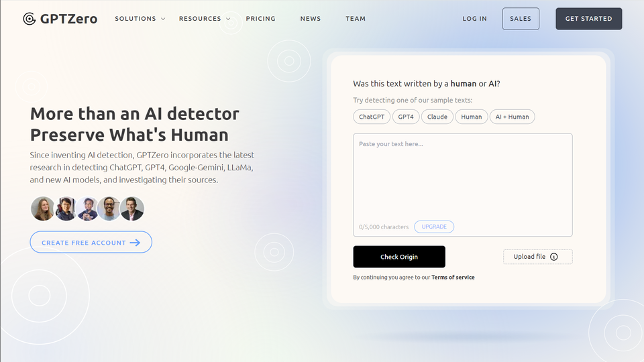Click the fourth team member avatar
The width and height of the screenshot is (644, 362).
click(109, 208)
